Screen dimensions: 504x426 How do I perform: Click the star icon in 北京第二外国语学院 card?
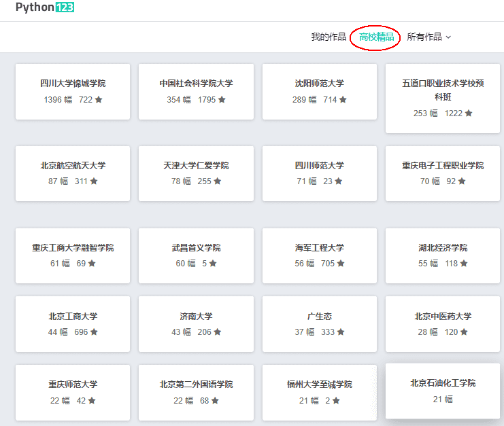click(216, 401)
